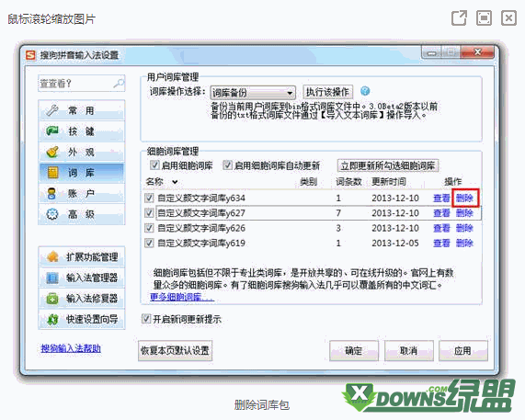Screen dimensions: 525x420
Task: Toggle 启用细胞词库自动更新 checkbox
Action: pyautogui.click(x=228, y=165)
